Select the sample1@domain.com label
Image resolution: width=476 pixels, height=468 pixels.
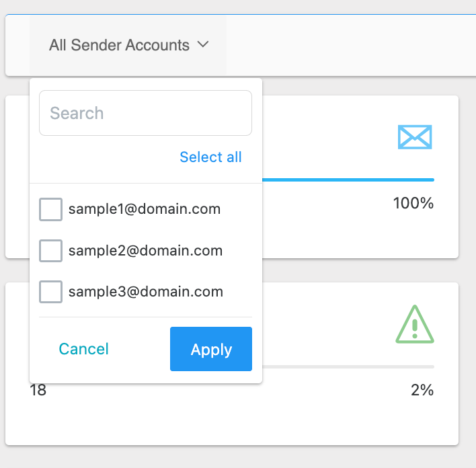pyautogui.click(x=145, y=209)
